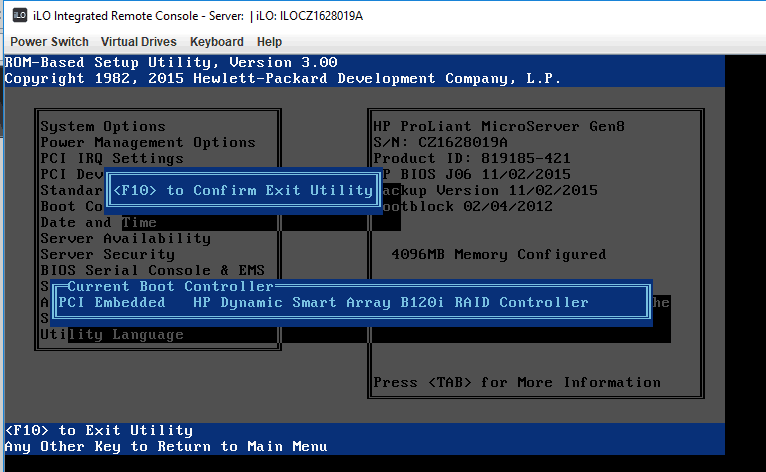Click the bootblock 02/04/2012 line

click(x=468, y=207)
